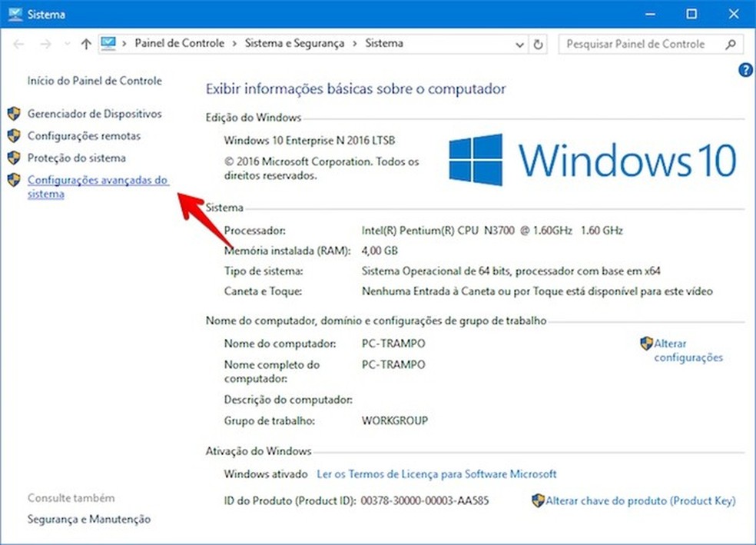Expand chevron after Sistema e Segurança breadcrumb
Image resolution: width=756 pixels, height=545 pixels.
pos(354,44)
